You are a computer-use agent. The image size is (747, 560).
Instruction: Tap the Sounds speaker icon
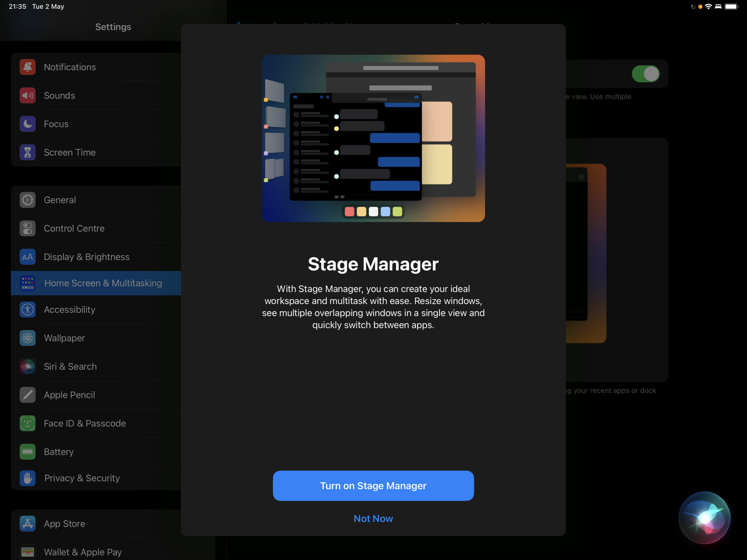point(27,96)
